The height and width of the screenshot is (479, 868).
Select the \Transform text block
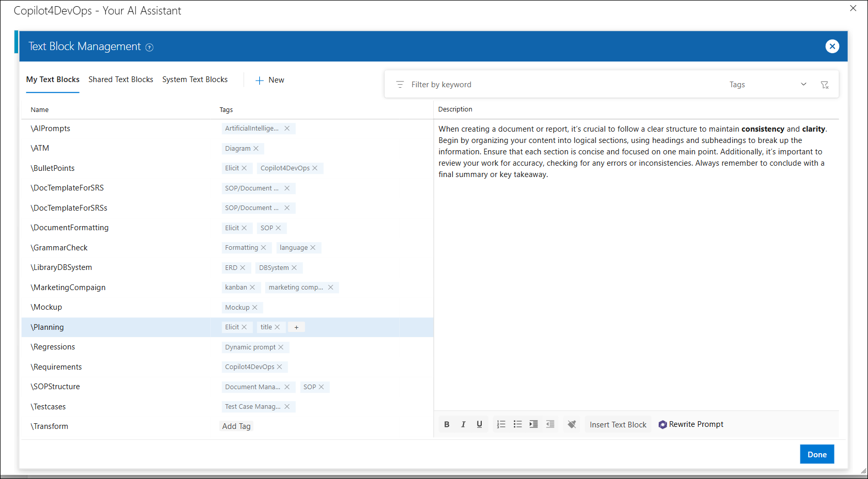point(49,426)
